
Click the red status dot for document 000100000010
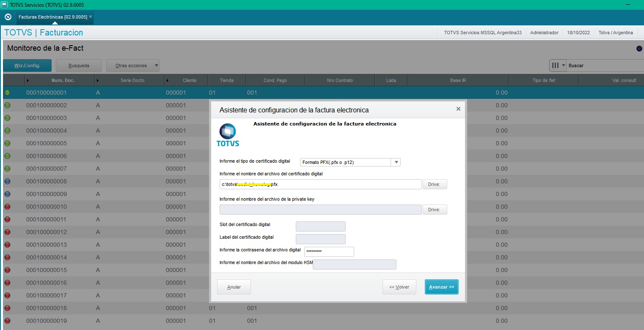[7, 207]
